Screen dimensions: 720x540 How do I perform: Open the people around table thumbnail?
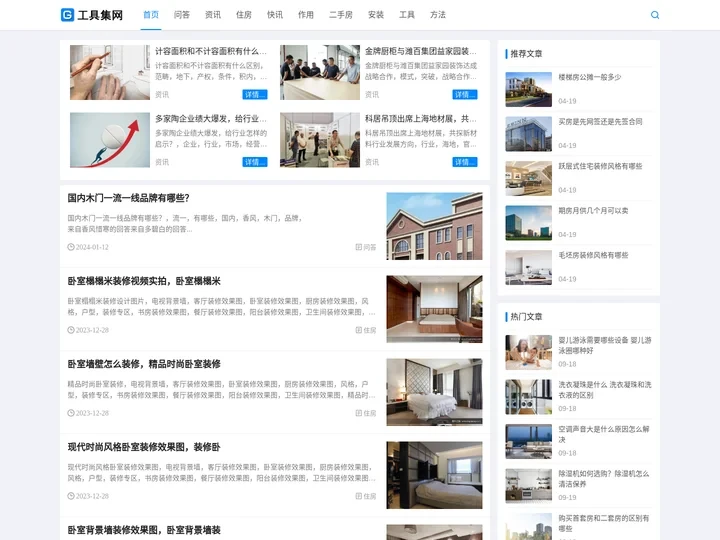pyautogui.click(x=320, y=72)
